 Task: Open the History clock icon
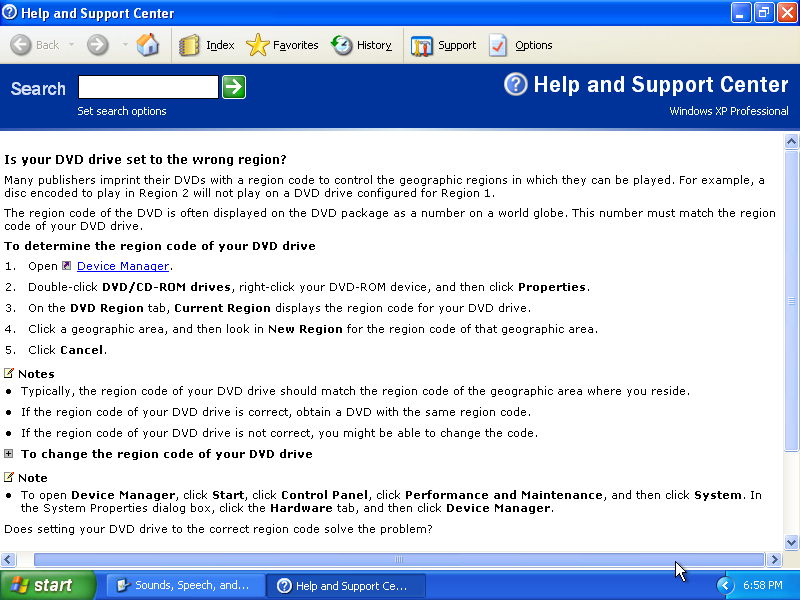click(x=342, y=45)
